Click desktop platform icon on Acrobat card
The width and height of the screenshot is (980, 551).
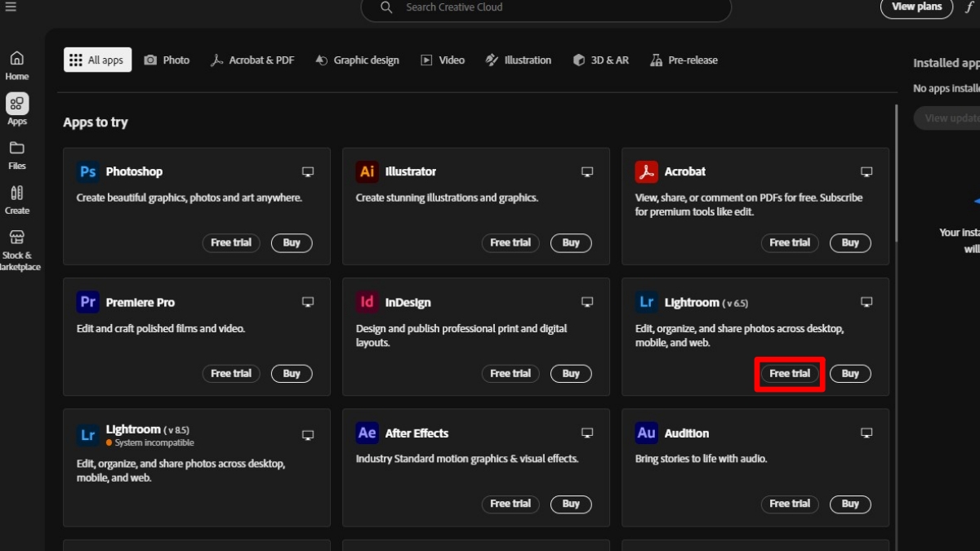tap(866, 171)
